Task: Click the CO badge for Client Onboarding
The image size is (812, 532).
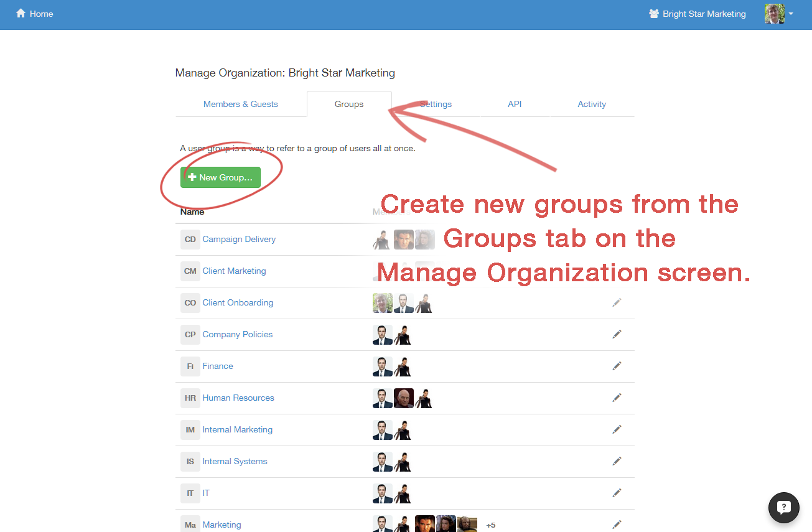Action: pyautogui.click(x=190, y=303)
